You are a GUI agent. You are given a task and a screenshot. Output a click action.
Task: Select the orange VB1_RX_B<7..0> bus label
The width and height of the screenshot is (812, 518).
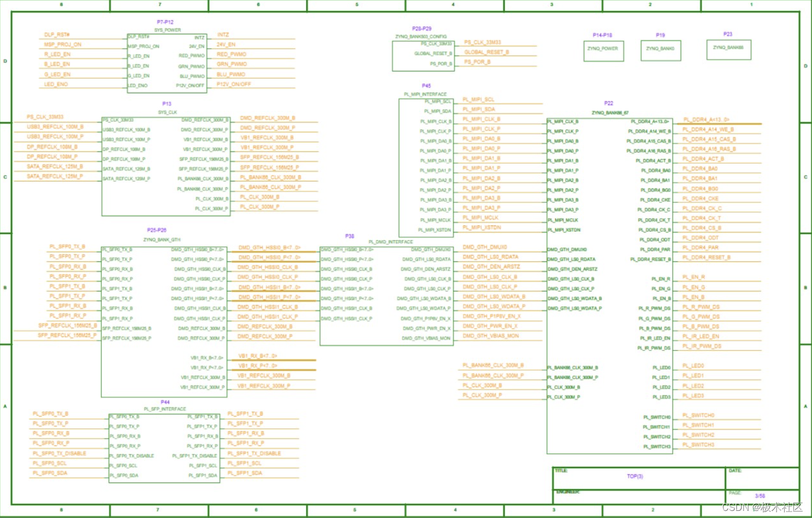(258, 356)
